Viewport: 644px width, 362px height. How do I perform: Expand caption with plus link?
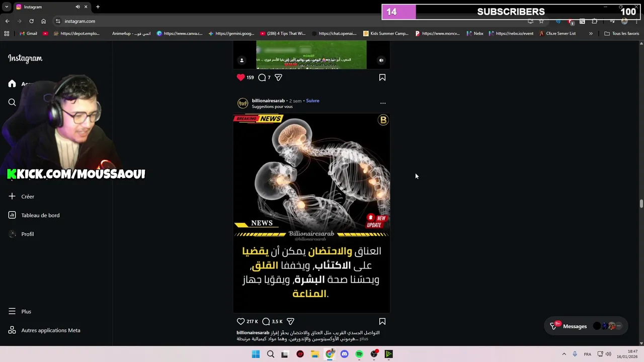[x=364, y=339]
